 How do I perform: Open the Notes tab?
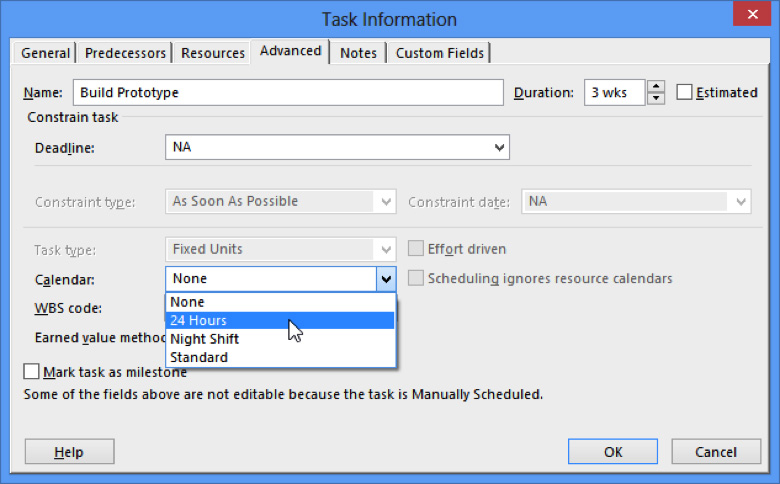click(358, 53)
